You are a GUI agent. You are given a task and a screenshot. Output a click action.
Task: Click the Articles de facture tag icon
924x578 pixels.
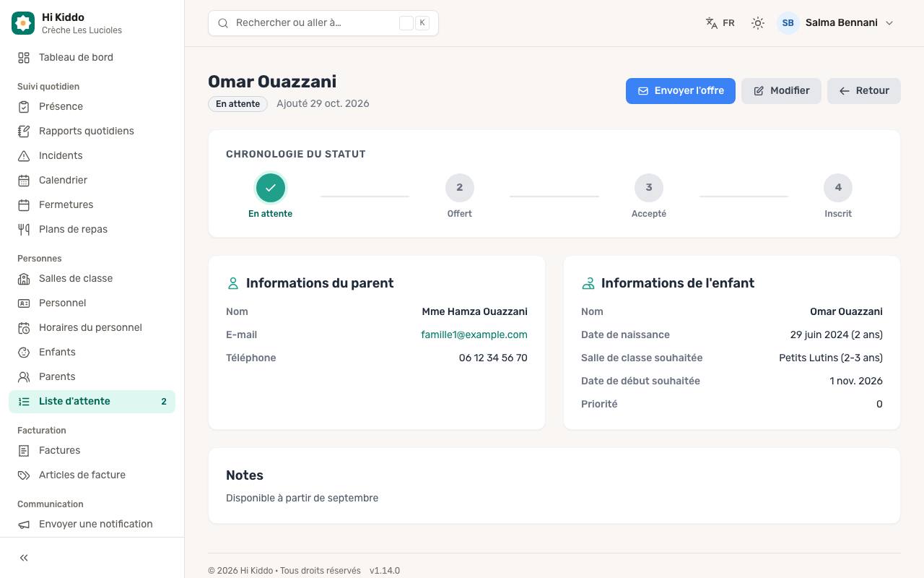coord(24,475)
